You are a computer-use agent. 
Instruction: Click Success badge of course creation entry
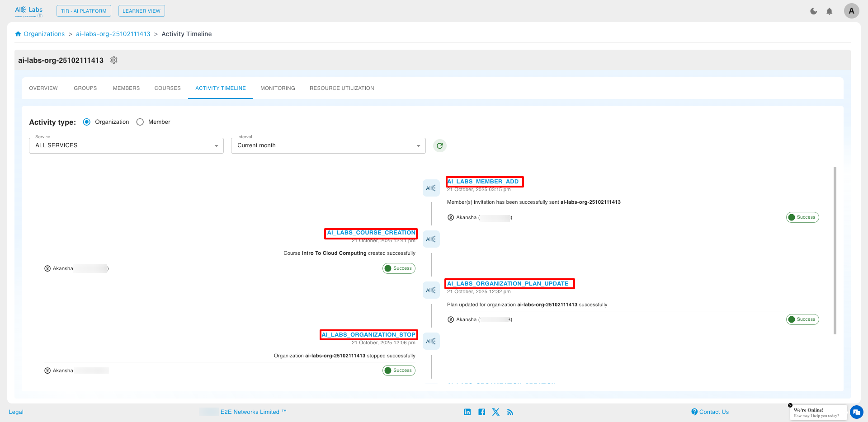399,268
